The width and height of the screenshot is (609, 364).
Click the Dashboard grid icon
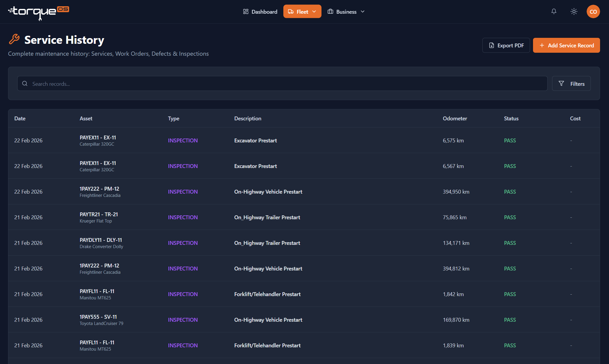tap(246, 12)
